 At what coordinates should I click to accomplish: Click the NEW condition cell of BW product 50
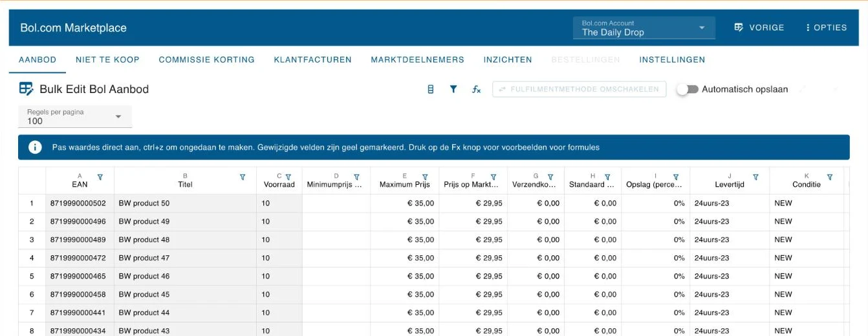(807, 203)
